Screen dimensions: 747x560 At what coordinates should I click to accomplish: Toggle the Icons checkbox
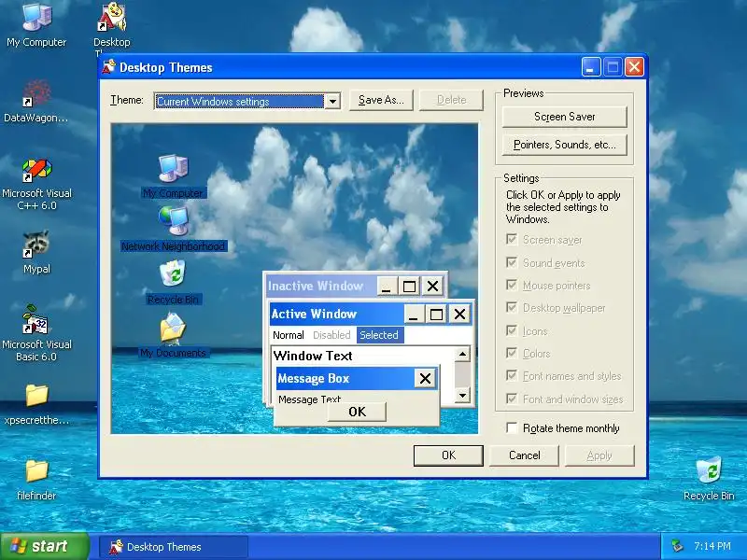tap(512, 330)
